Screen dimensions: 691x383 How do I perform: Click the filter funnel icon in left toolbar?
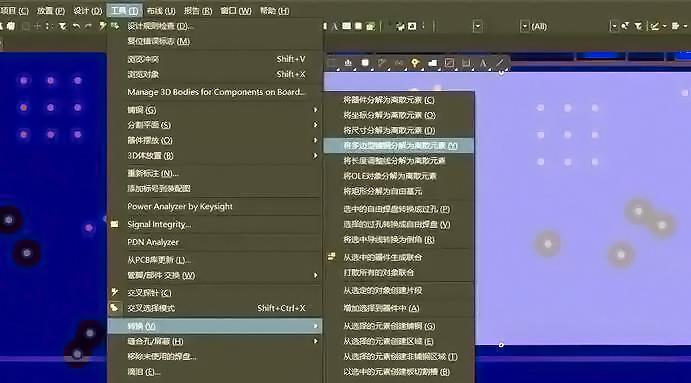tap(63, 26)
